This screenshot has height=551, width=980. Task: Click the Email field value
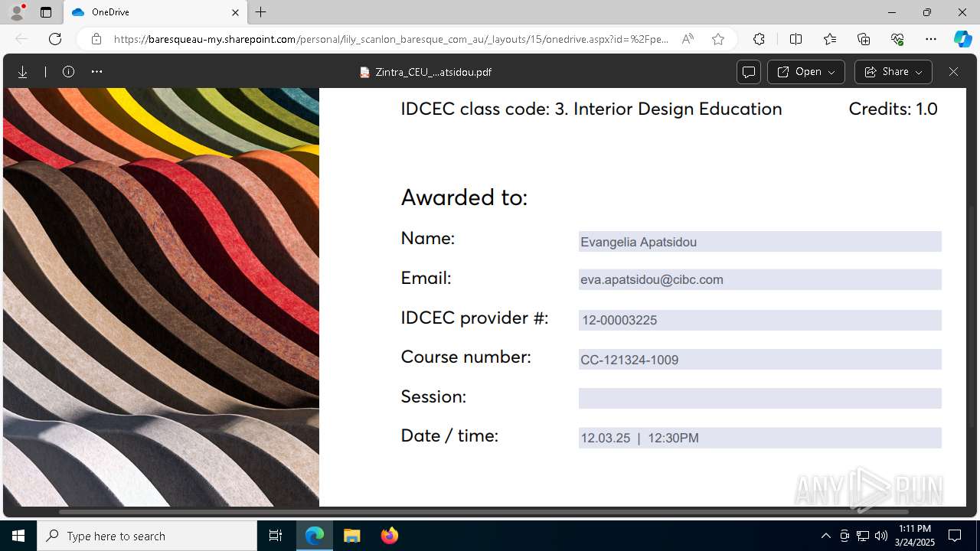(759, 279)
